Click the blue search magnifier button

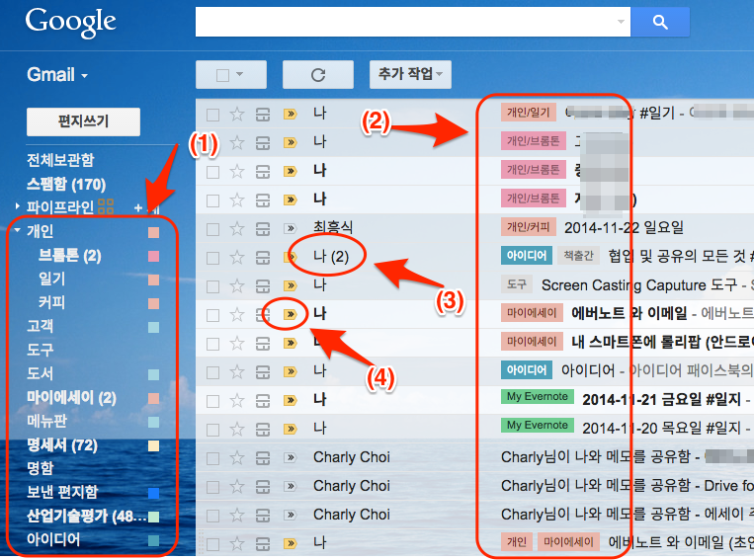click(x=660, y=22)
